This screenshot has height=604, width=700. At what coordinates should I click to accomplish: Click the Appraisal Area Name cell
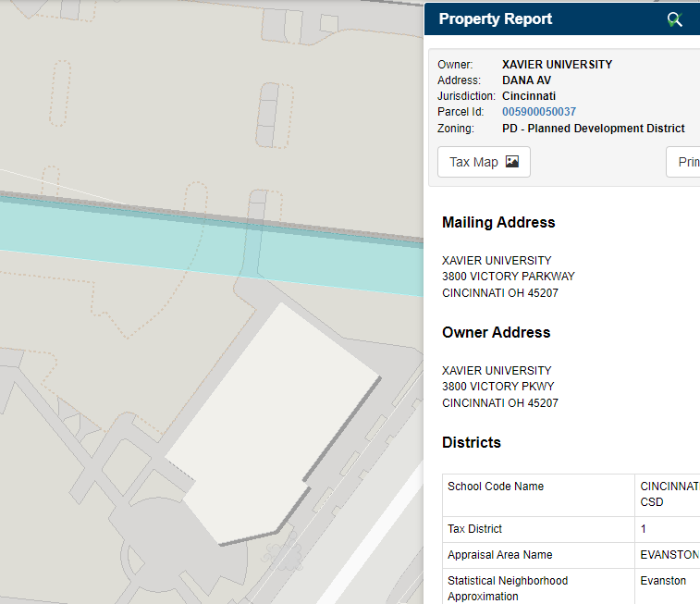[538, 555]
